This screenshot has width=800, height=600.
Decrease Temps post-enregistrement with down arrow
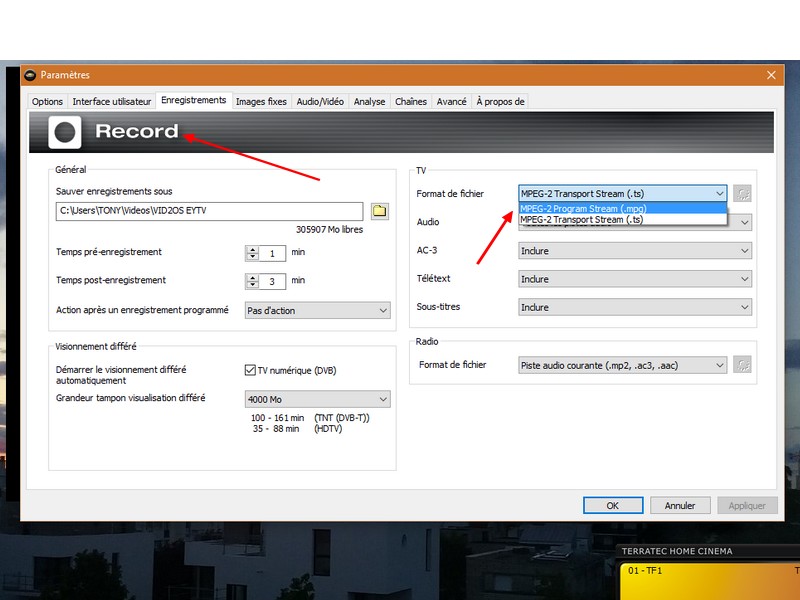253,285
